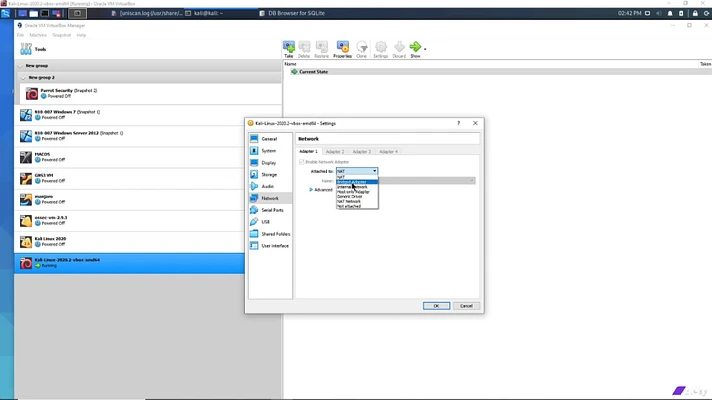Viewport: 712px width, 400px height.
Task: Click the Kali Linux 2020 VM icon
Action: 26,242
